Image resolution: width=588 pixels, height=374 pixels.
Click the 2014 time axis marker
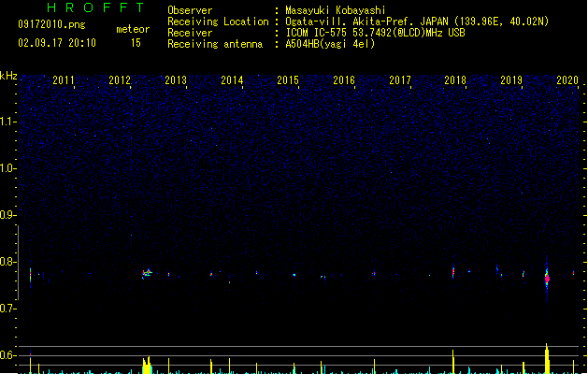point(232,80)
